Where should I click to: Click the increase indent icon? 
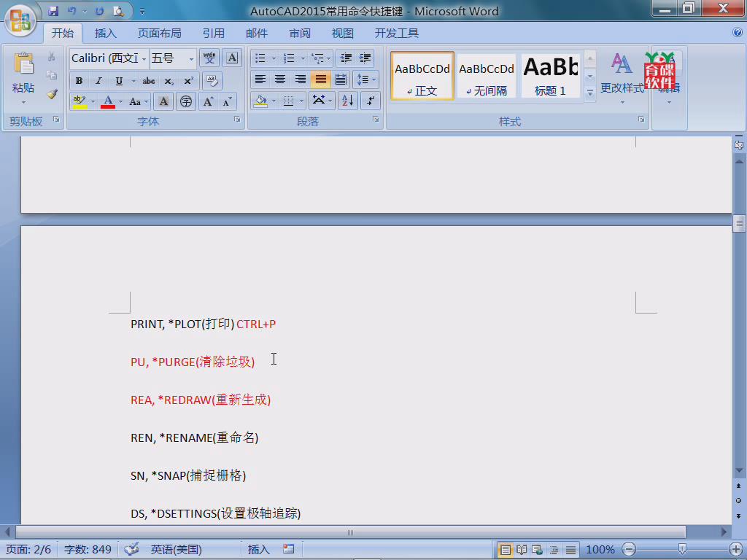click(365, 58)
